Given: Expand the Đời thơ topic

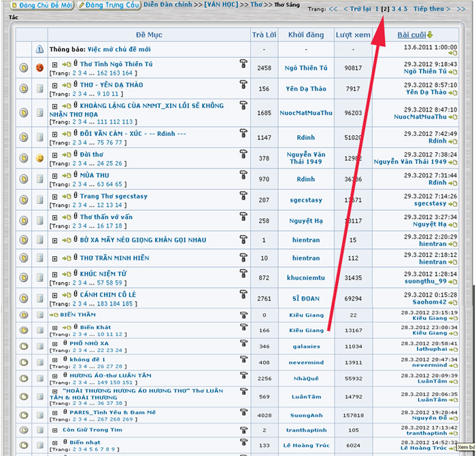Looking at the screenshot, I should pos(54,156).
